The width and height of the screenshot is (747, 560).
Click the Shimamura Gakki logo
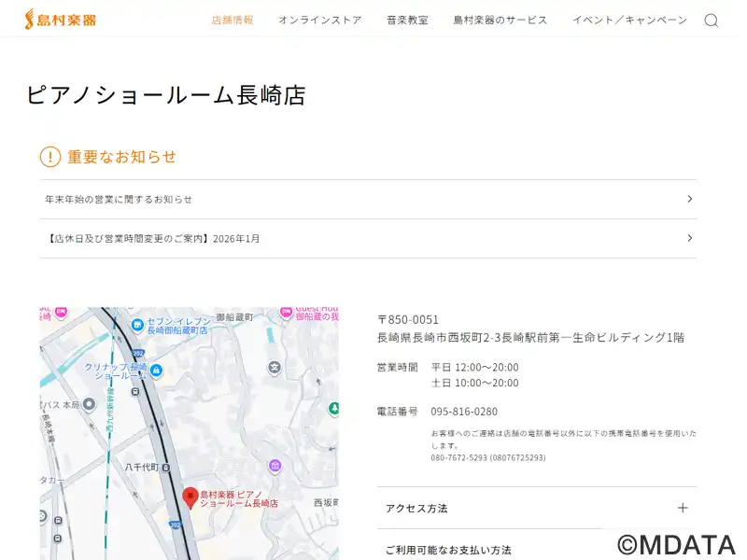click(61, 20)
